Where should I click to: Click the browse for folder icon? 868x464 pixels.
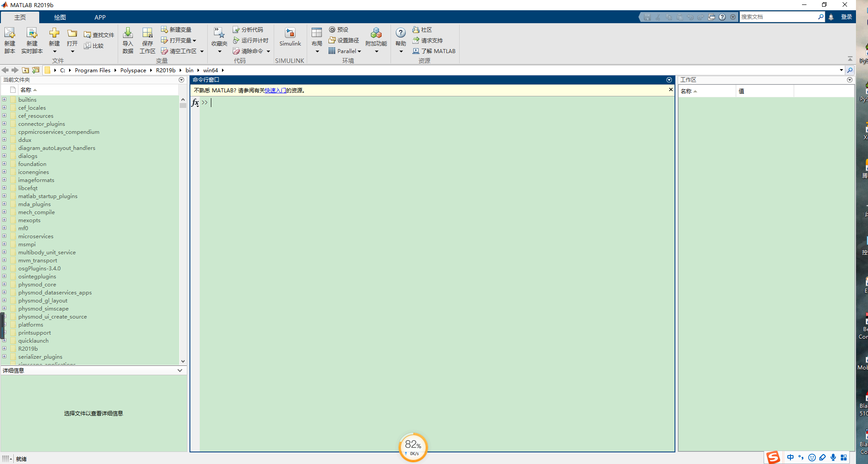click(x=36, y=70)
